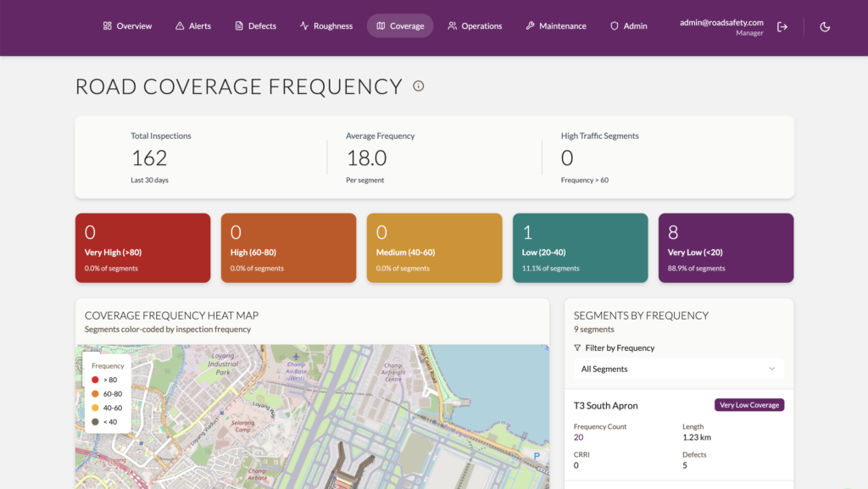This screenshot has height=489, width=868.
Task: Click info icon beside Road Coverage Frequency
Action: tap(419, 86)
